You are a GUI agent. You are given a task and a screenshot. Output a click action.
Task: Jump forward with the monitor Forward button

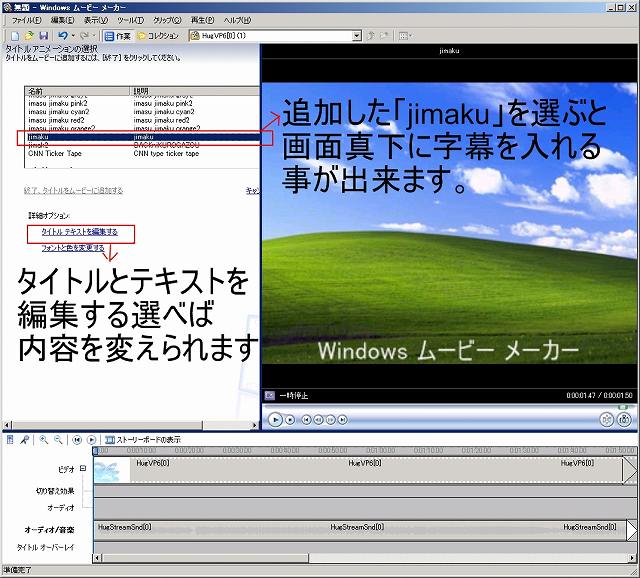click(x=343, y=420)
